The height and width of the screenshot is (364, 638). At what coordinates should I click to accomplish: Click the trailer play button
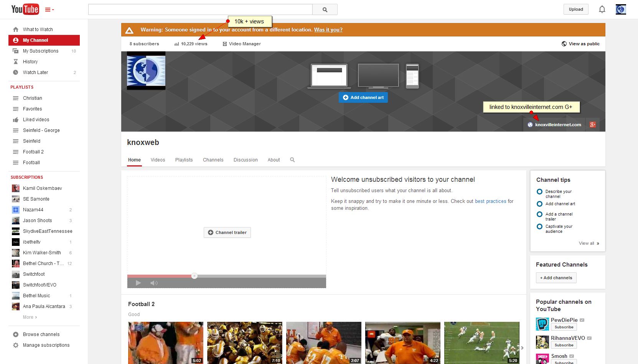pos(138,283)
